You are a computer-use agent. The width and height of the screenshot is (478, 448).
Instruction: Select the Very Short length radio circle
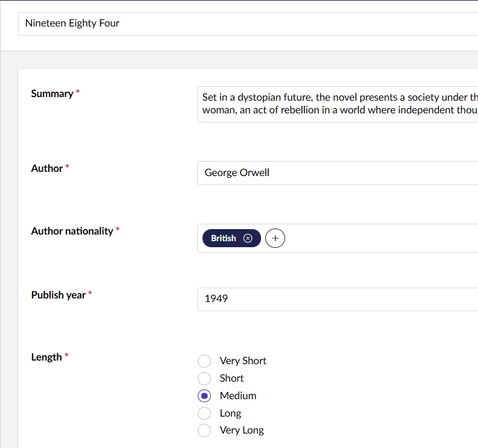tap(204, 361)
